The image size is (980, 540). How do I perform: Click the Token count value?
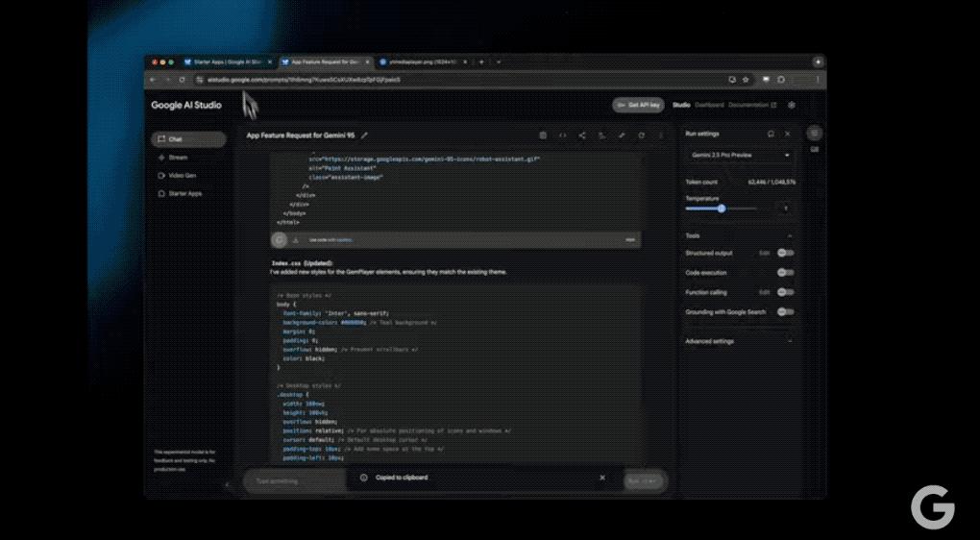coord(772,182)
